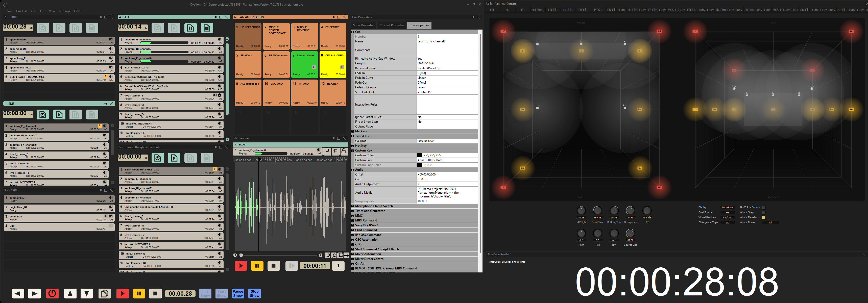868x303 pixels.
Task: Disable the Atmos Elevation checkbox
Action: (764, 217)
